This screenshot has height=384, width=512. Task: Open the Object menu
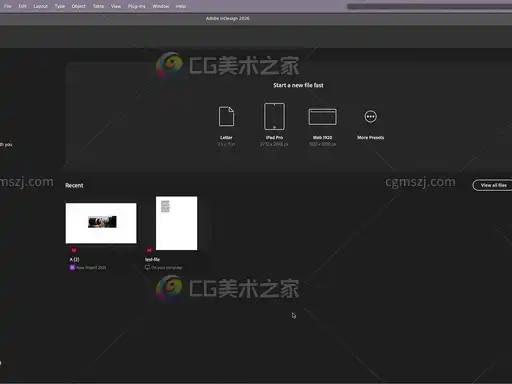pyautogui.click(x=79, y=6)
